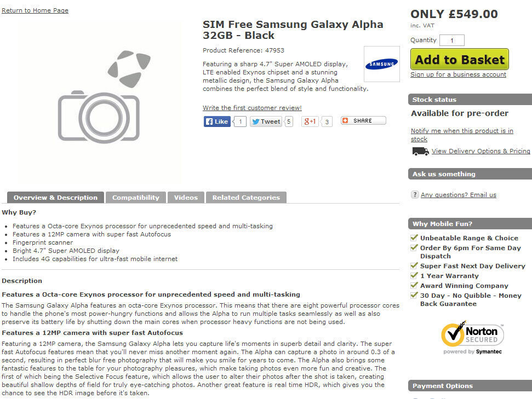Open Write the first customer review link
This screenshot has width=532, height=399.
point(252,108)
